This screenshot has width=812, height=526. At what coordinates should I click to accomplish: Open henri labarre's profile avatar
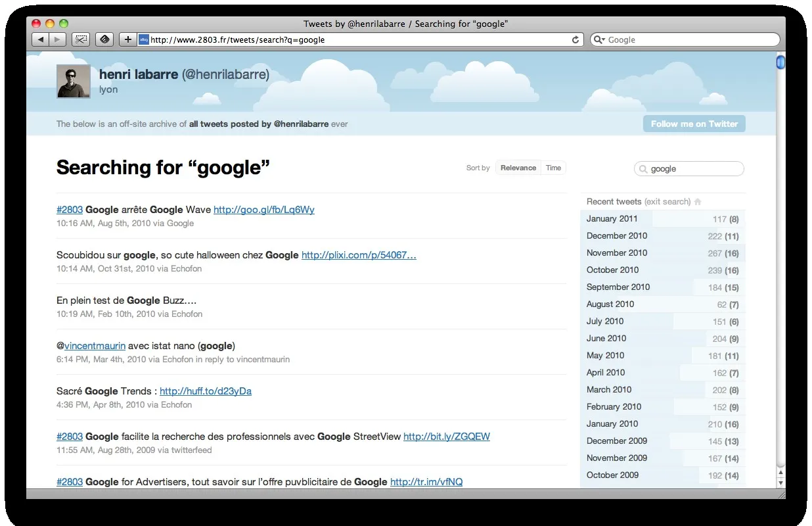point(74,82)
